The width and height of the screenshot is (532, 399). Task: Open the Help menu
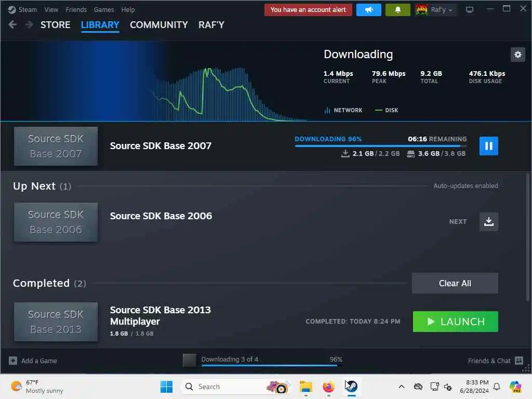[x=128, y=10]
